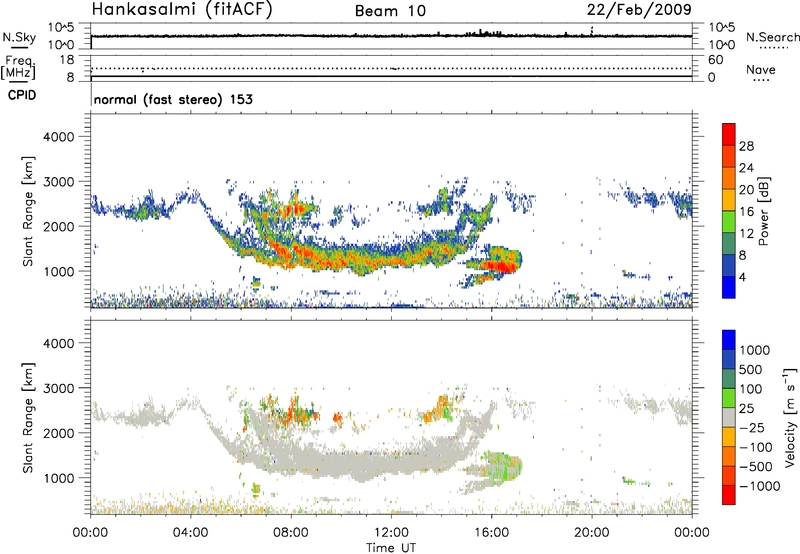
Task: Click the "18" frequency axis tick
Action: point(67,60)
